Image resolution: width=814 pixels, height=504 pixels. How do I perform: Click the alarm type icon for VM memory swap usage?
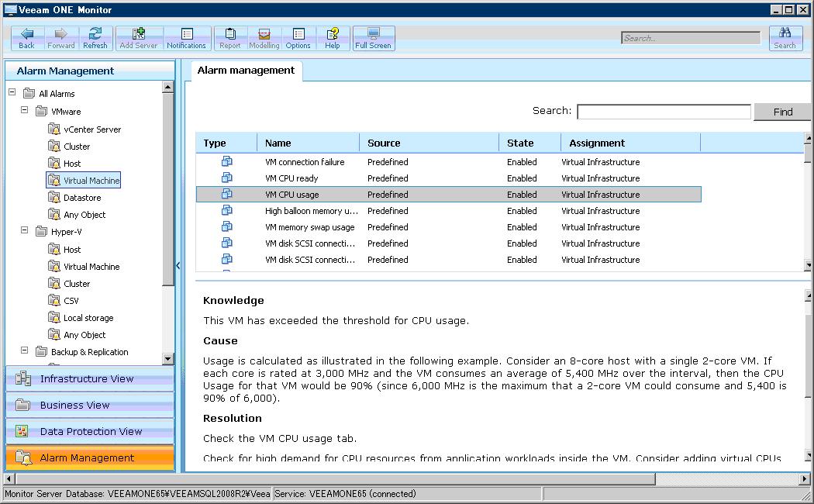tap(227, 226)
